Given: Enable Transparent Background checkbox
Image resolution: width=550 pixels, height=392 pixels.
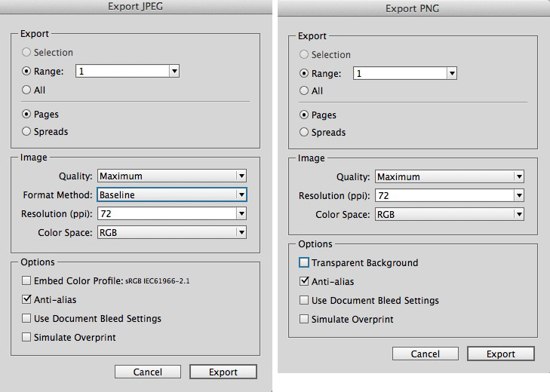Looking at the screenshot, I should point(304,262).
